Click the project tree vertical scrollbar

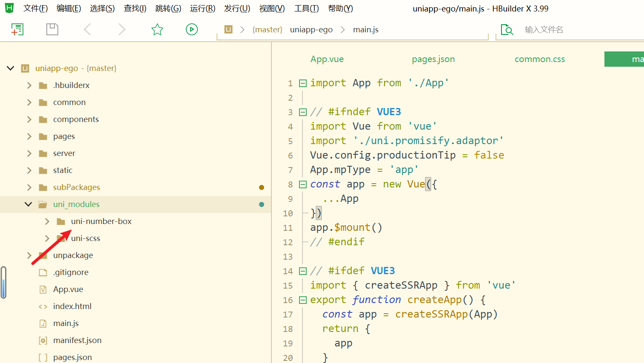pos(3,282)
